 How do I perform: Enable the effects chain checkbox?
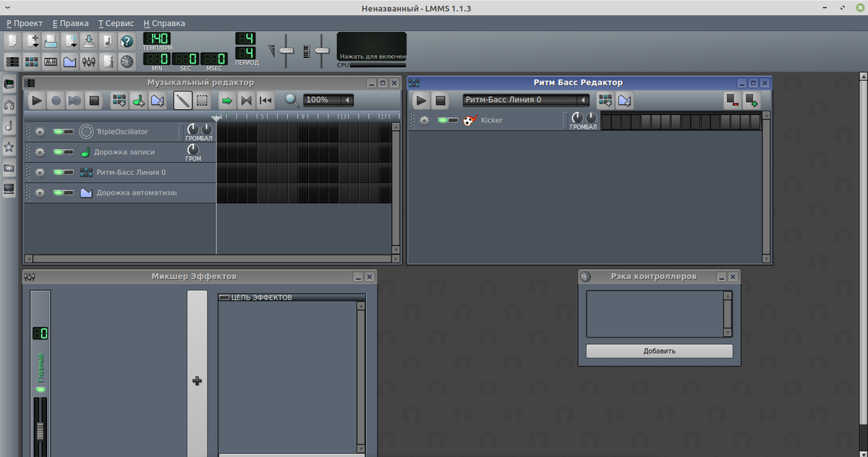224,297
